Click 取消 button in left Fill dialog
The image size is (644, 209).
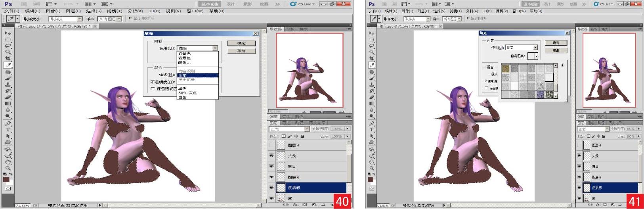[241, 51]
